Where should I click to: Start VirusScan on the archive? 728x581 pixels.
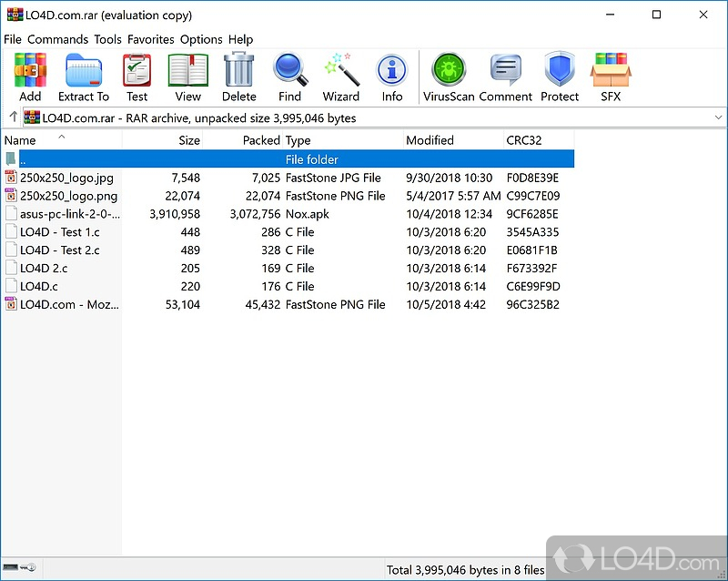(x=449, y=76)
